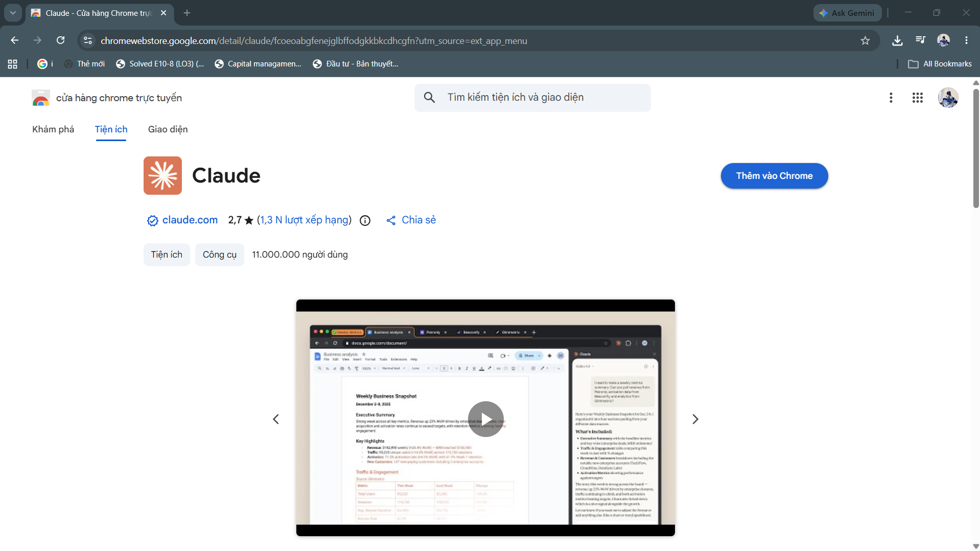The width and height of the screenshot is (980, 551).
Task: Click the rating info icon
Action: (x=365, y=220)
